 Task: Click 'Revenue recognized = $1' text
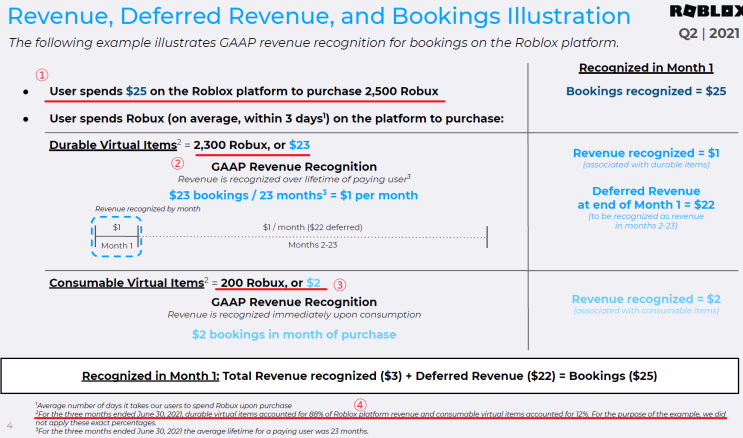646,153
